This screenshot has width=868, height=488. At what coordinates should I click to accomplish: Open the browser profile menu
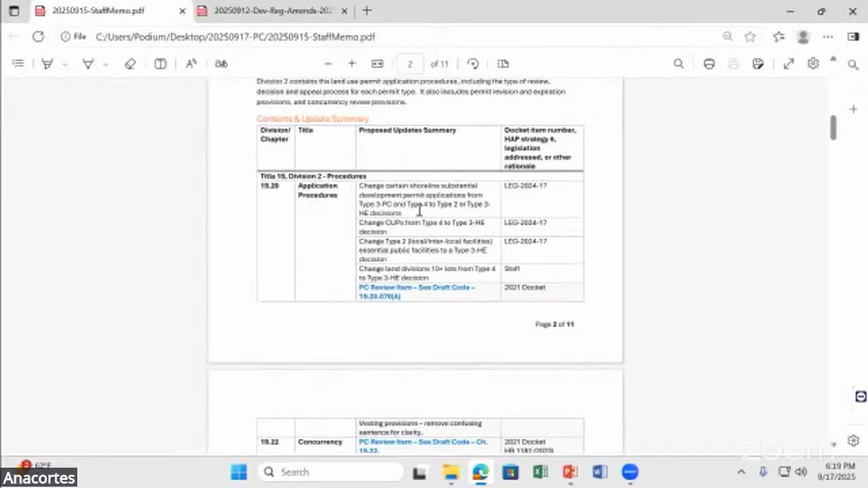(804, 37)
